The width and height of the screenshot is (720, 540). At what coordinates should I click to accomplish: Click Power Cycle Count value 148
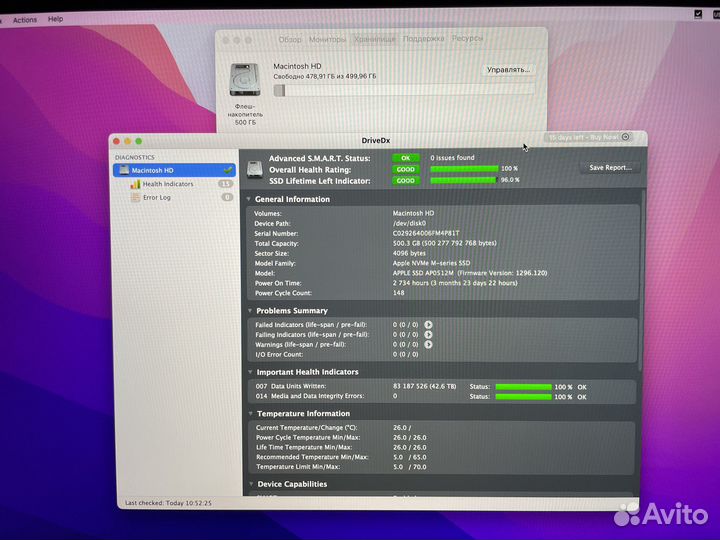coord(399,293)
